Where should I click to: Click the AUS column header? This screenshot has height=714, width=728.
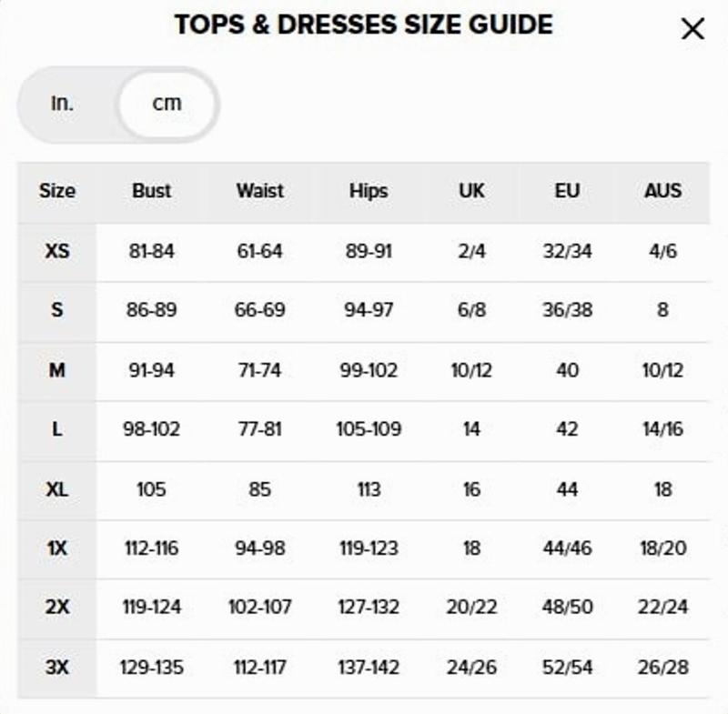[662, 191]
